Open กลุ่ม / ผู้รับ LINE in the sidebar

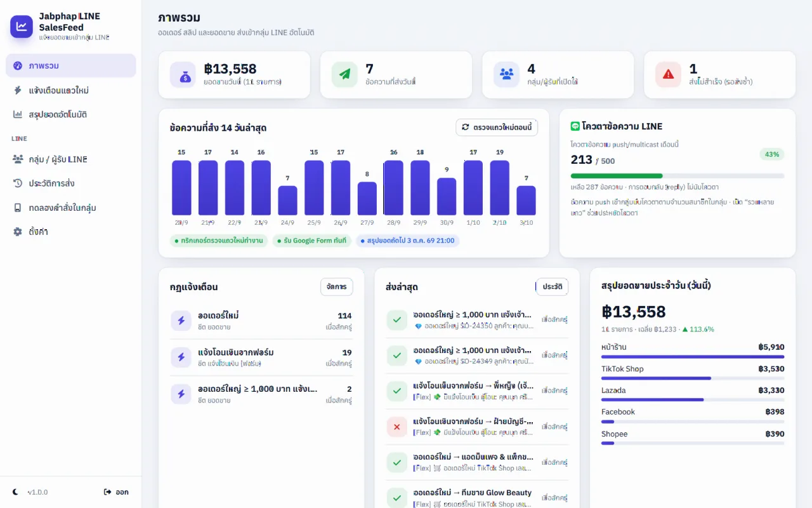tap(71, 159)
